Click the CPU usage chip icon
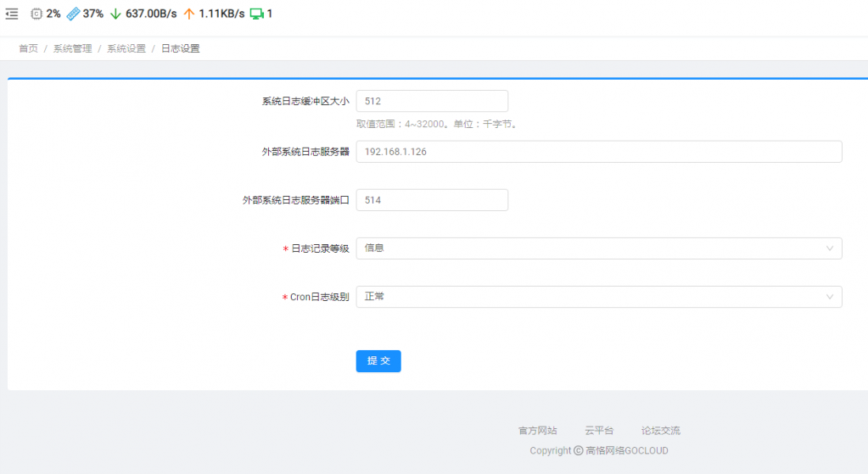This screenshot has height=474, width=868. coord(36,14)
